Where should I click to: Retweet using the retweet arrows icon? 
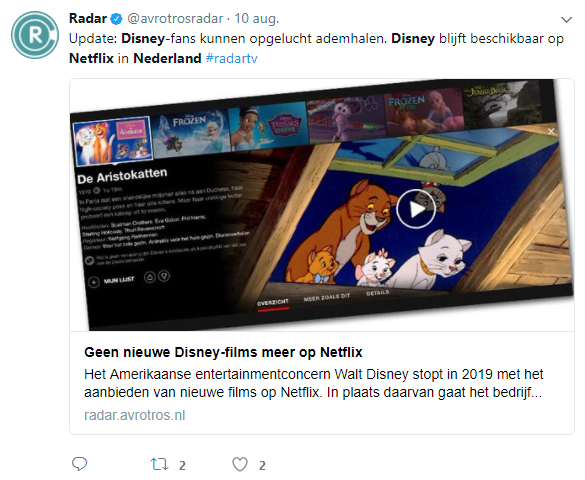[x=159, y=464]
